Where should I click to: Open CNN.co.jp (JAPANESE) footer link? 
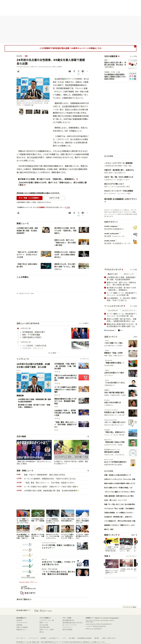[94, 629]
